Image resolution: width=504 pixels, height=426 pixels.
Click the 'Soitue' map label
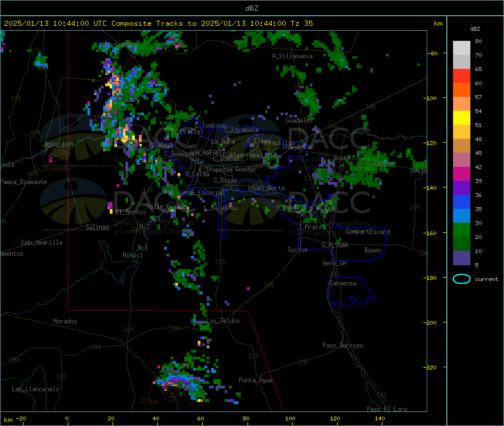pyautogui.click(x=297, y=250)
